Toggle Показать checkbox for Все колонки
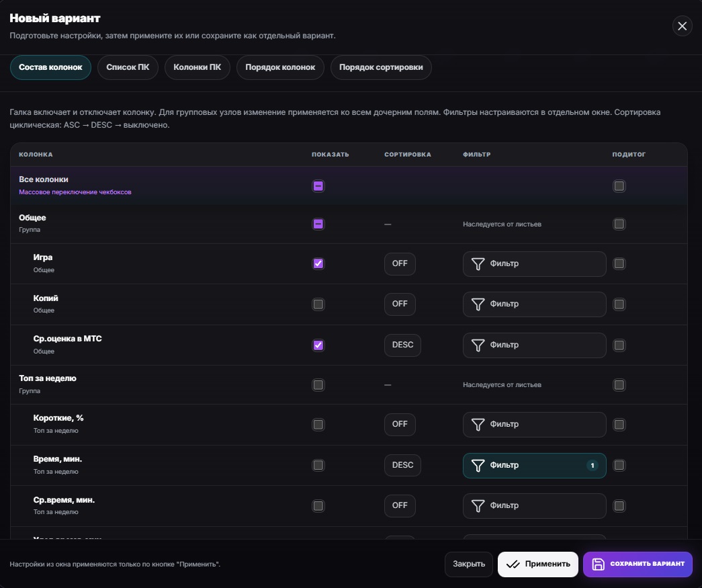Screen dimensions: 702x588 pos(318,186)
